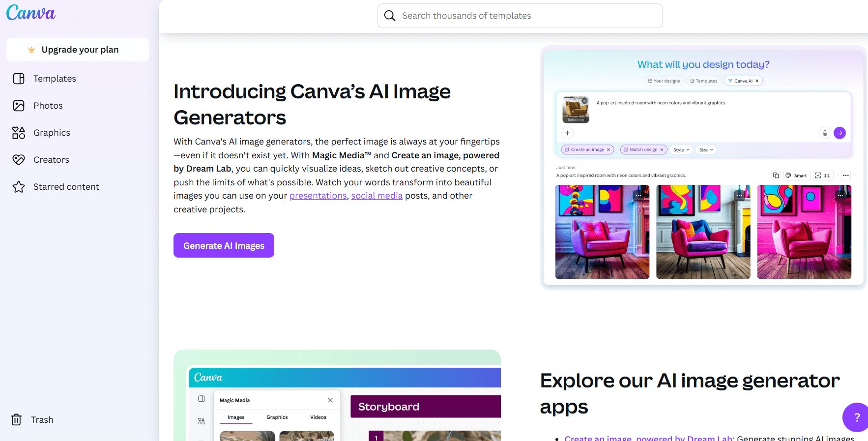The height and width of the screenshot is (441, 868).
Task: Click the Introducing Canva's AI Image Generators heading
Action: coord(312,104)
